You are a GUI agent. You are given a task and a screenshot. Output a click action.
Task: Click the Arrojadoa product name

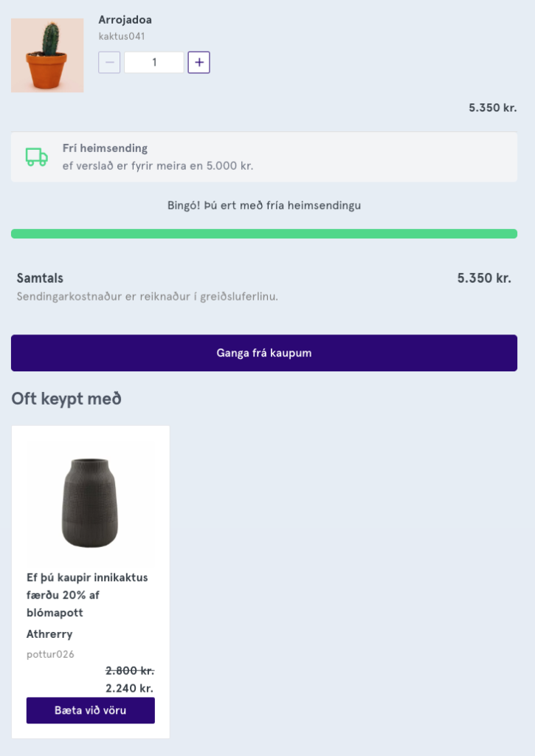click(125, 20)
